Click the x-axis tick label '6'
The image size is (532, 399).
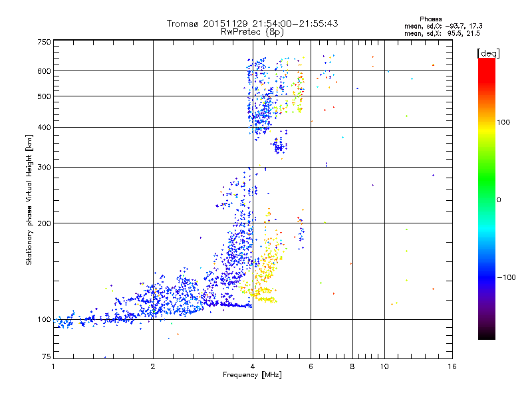pos(311,366)
